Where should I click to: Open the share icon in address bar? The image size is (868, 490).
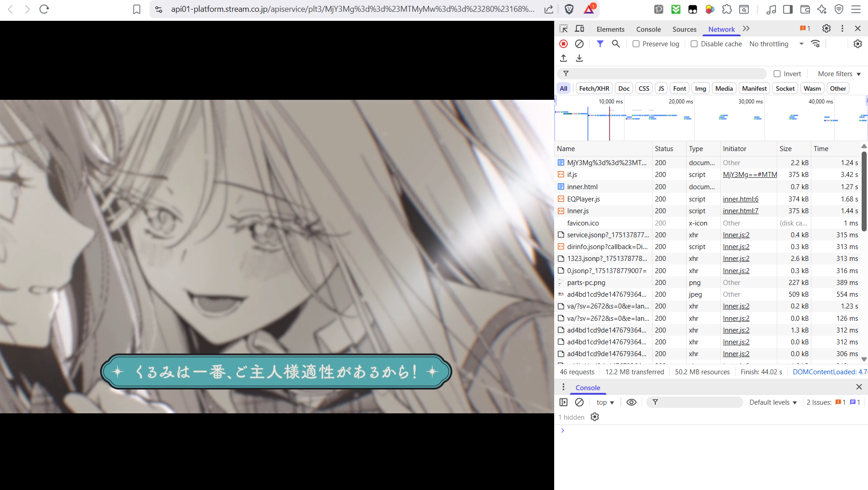549,9
